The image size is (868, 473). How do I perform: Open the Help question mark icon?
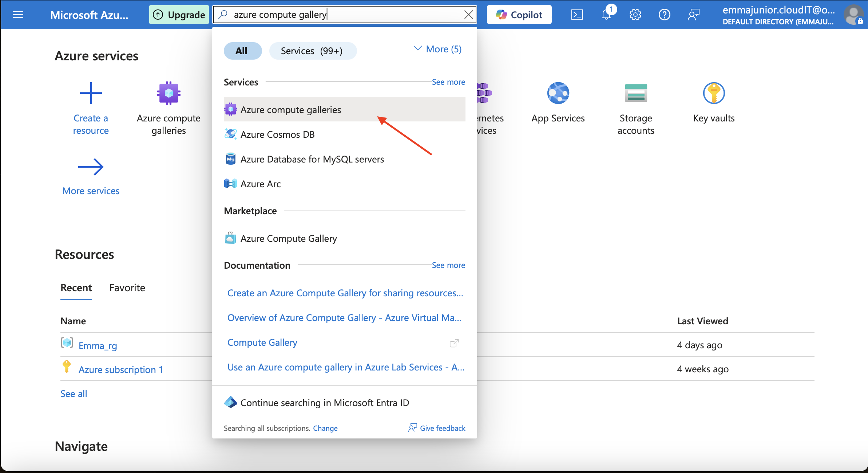664,15
